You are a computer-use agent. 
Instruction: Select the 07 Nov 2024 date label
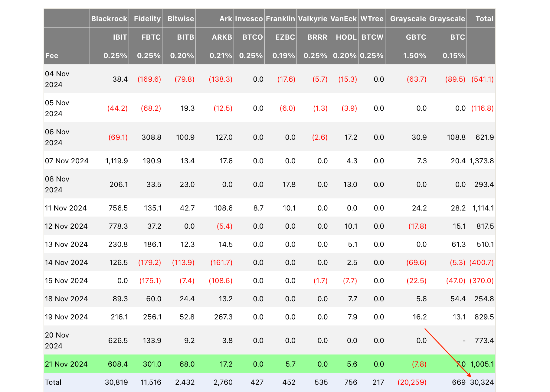click(67, 161)
